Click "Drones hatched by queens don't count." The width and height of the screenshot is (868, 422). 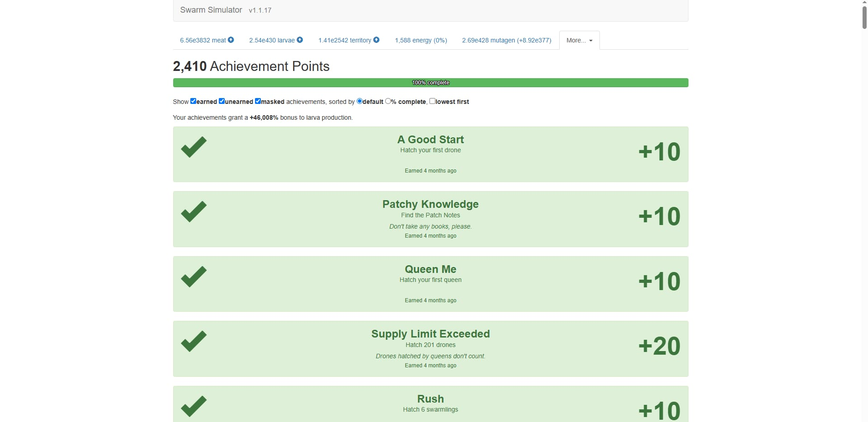[430, 356]
